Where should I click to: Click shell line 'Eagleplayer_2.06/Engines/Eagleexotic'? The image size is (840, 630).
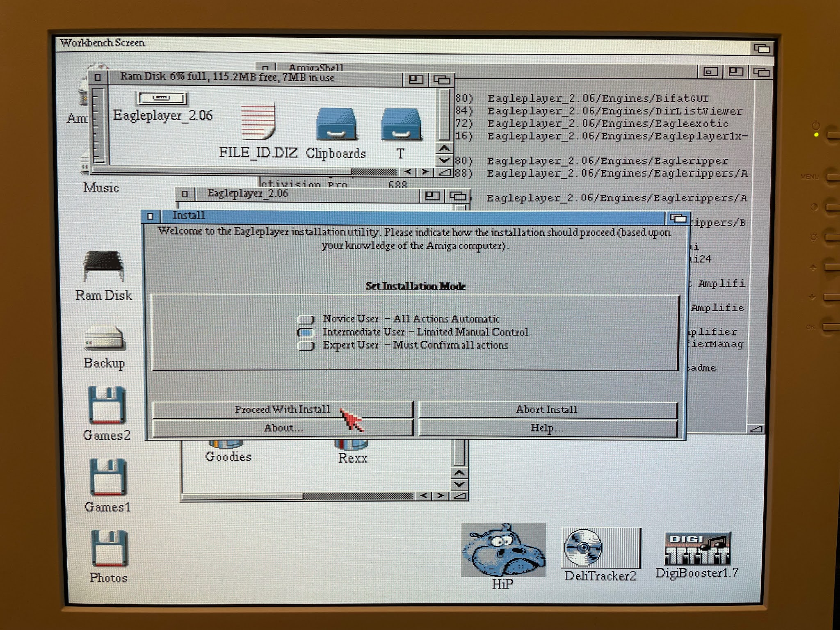[608, 123]
